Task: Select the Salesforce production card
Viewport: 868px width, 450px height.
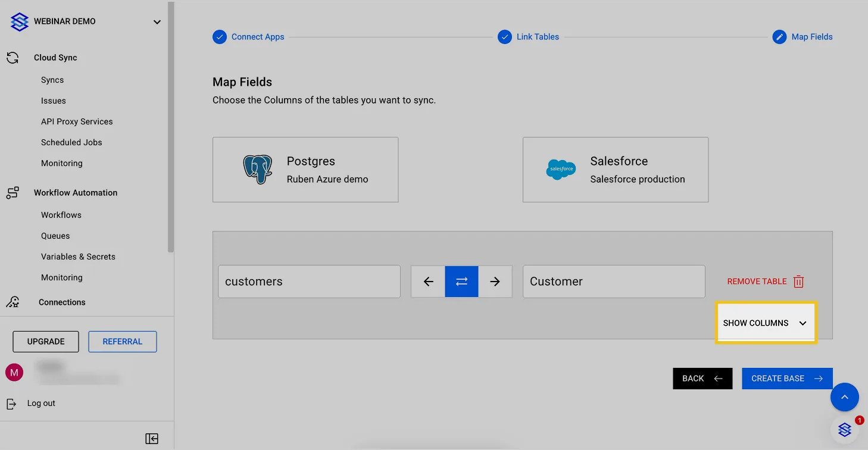Action: click(x=616, y=170)
